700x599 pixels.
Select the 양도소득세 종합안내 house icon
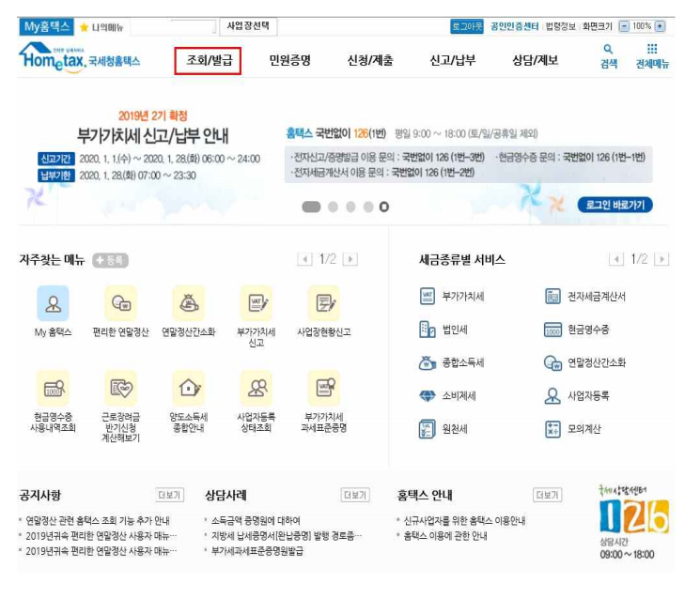coord(188,388)
